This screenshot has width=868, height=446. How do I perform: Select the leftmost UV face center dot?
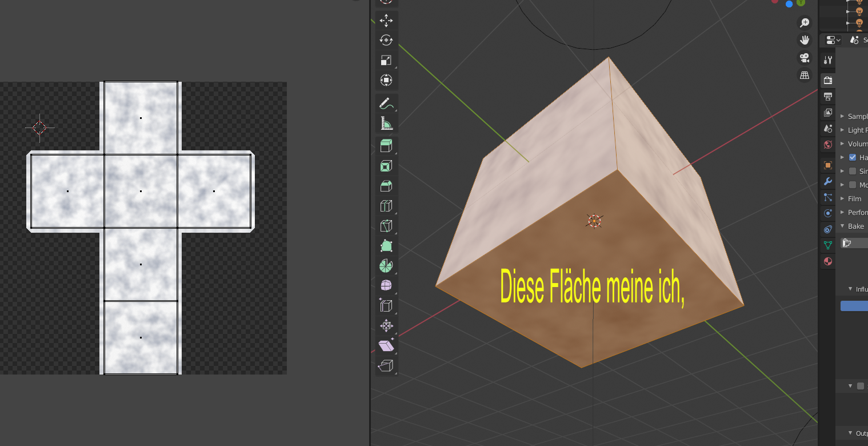[x=67, y=191]
